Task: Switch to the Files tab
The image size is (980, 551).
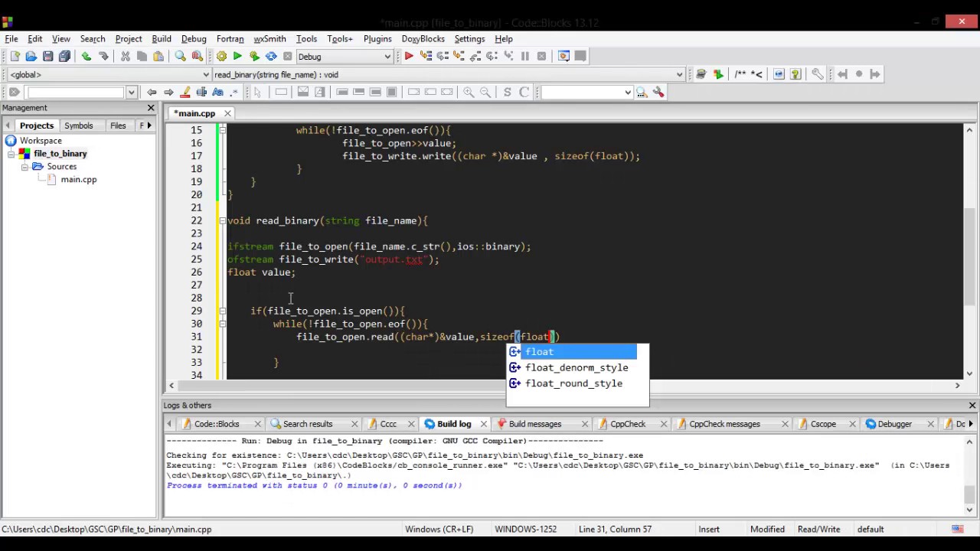Action: coord(118,126)
